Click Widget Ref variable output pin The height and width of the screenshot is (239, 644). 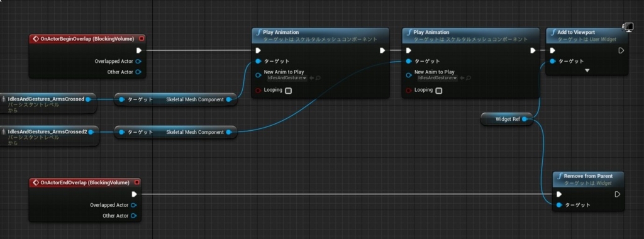525,119
